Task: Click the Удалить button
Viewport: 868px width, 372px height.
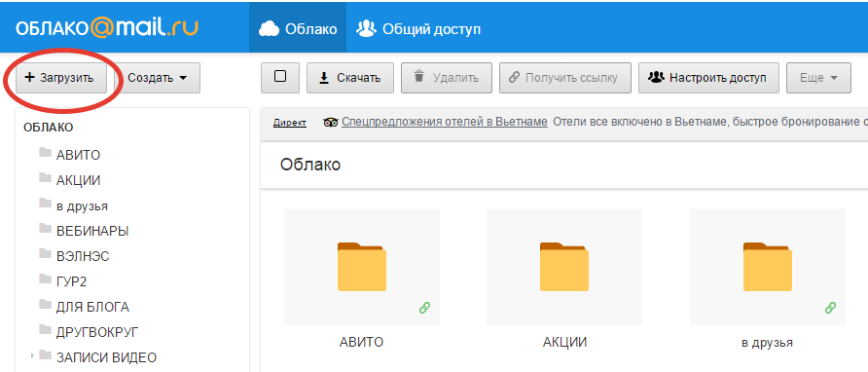Action: (x=447, y=78)
